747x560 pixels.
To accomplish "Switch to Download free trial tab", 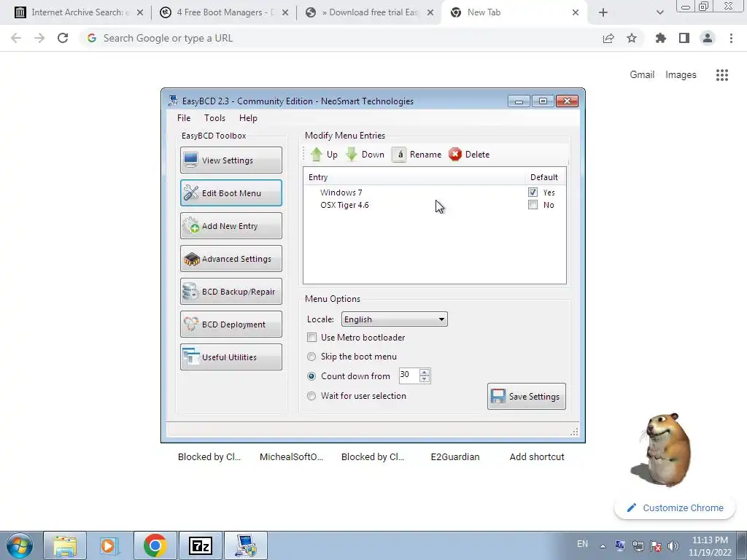I will coord(368,12).
